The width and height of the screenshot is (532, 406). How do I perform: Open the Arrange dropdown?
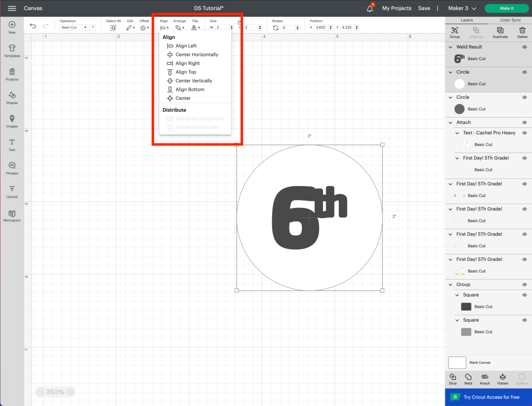point(180,27)
